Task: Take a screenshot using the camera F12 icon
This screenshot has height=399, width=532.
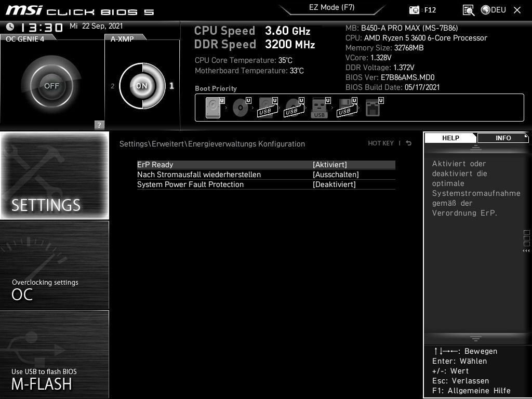Action: point(414,10)
